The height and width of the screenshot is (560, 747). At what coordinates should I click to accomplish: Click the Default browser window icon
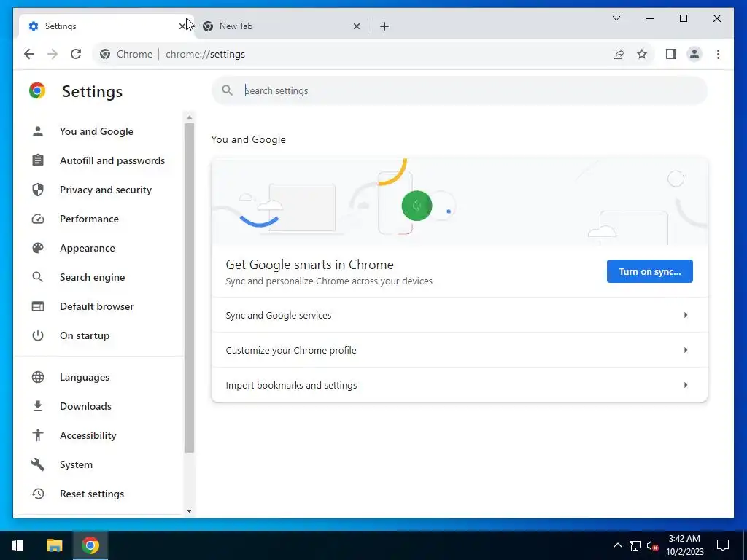(38, 306)
